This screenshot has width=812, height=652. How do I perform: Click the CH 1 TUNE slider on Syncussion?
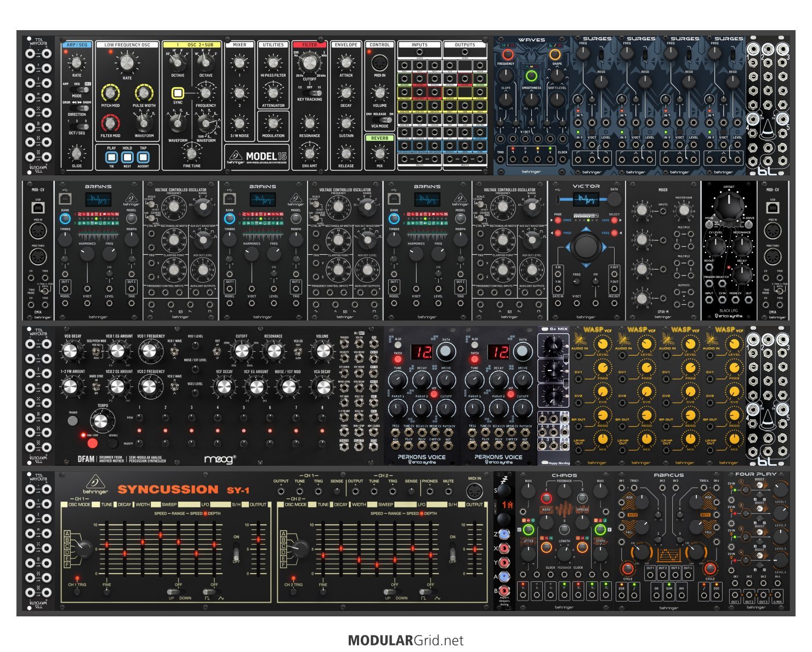point(106,548)
